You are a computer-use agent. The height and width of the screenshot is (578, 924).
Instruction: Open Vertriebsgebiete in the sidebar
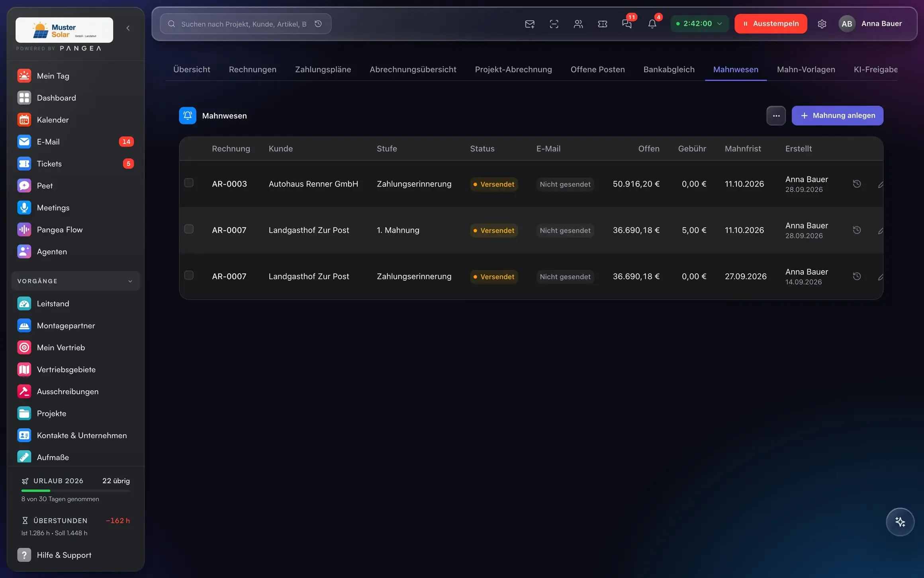coord(76,370)
